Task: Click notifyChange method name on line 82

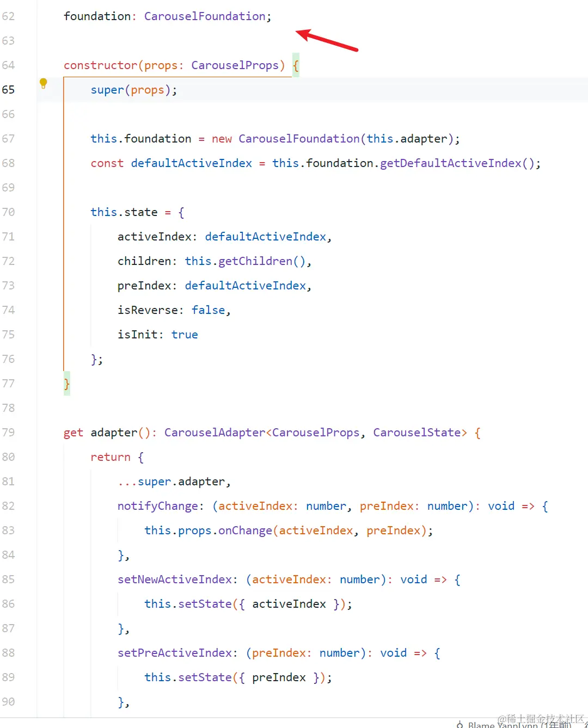Action: 158,506
